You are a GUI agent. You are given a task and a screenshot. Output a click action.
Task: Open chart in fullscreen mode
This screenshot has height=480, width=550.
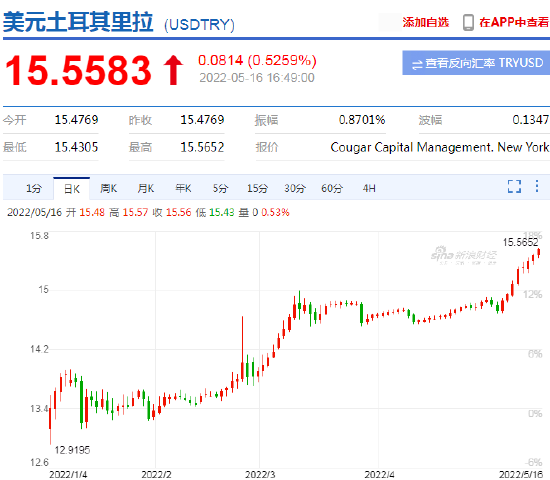pos(514,186)
